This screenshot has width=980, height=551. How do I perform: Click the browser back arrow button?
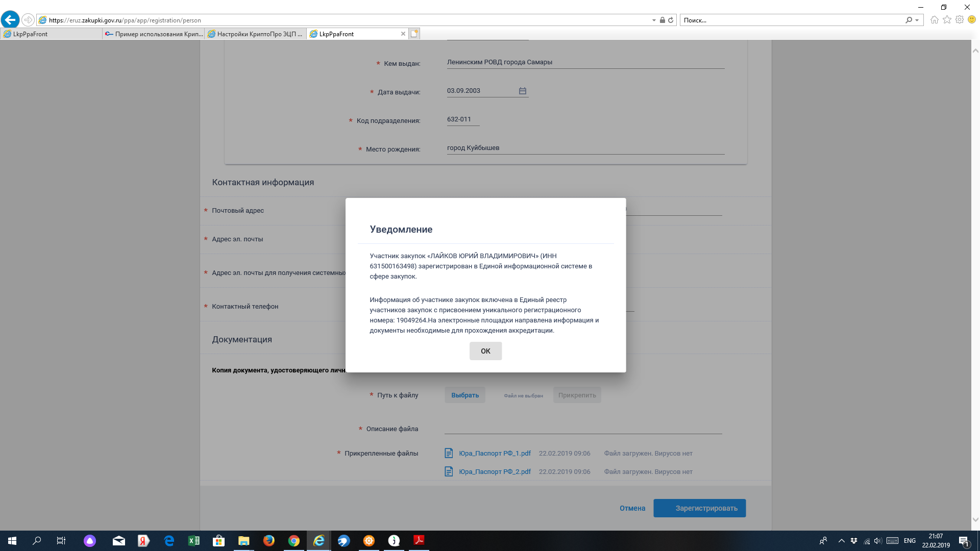10,20
